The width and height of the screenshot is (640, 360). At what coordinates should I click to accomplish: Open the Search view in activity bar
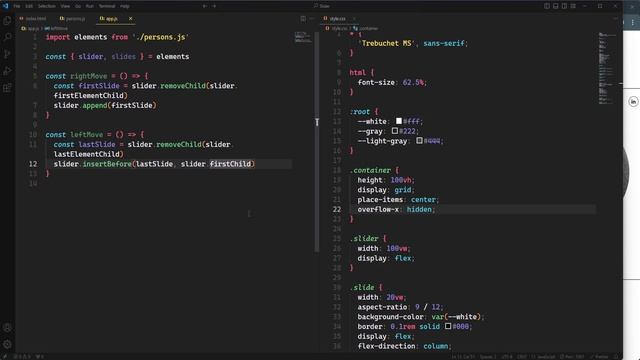[7, 37]
